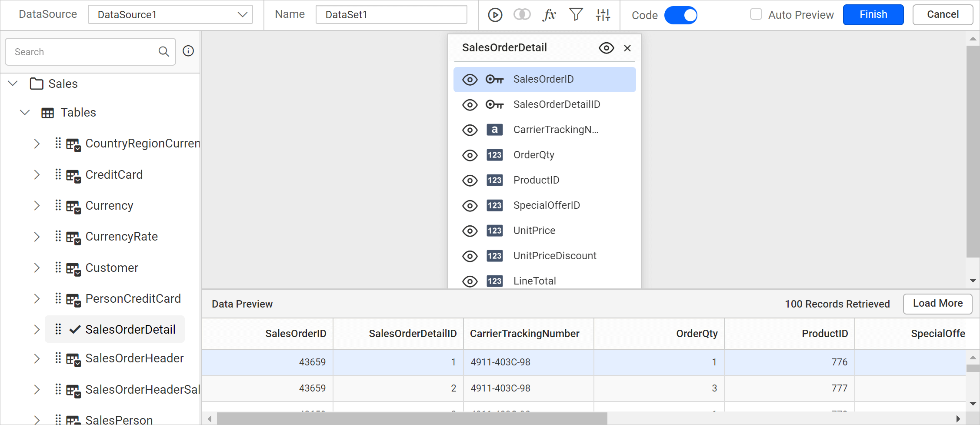Click the Tables grid icon
This screenshot has height=425, width=980.
(x=47, y=113)
